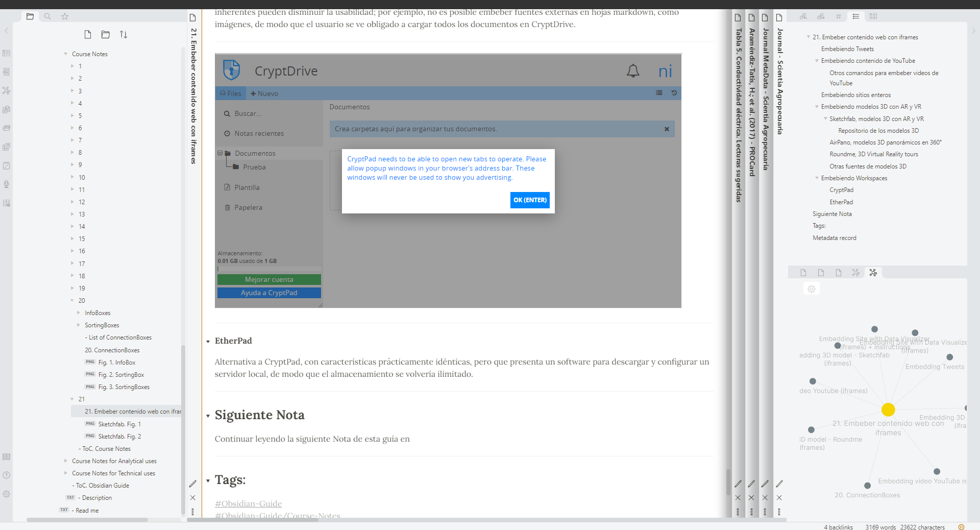Select the Araméndiz-Tatis PROCard stacked tab
The image size is (980, 530).
[x=751, y=102]
